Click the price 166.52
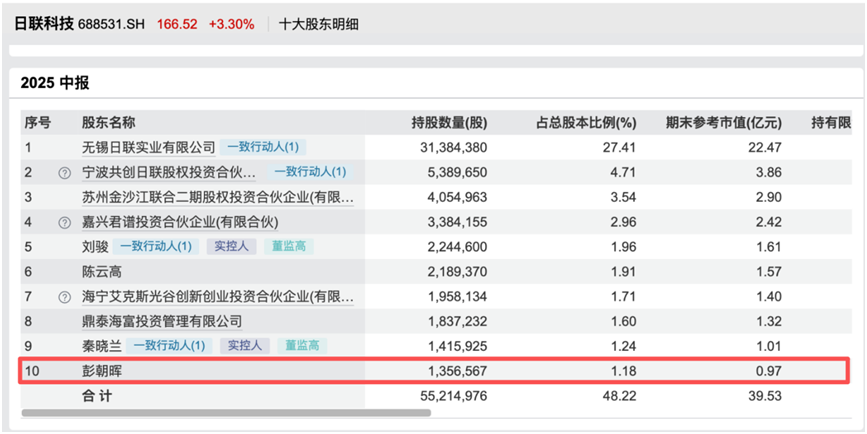The height and width of the screenshot is (434, 867). point(177,24)
